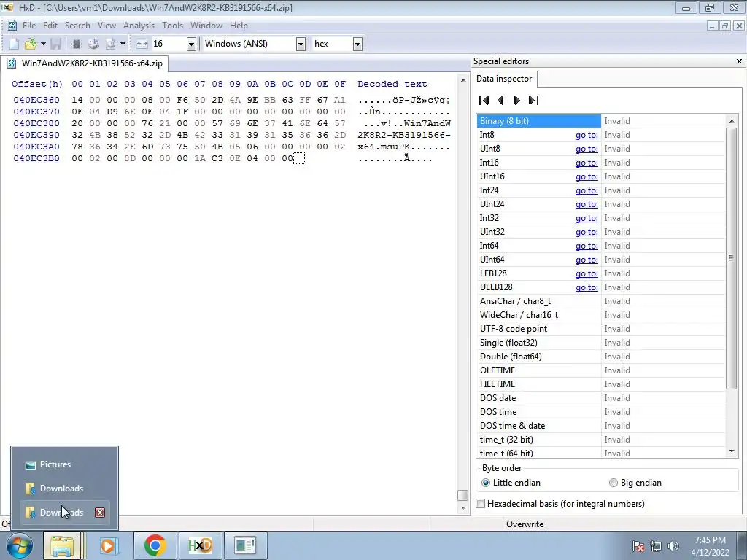
Task: Expand the disk image dropdown arrow
Action: (123, 44)
